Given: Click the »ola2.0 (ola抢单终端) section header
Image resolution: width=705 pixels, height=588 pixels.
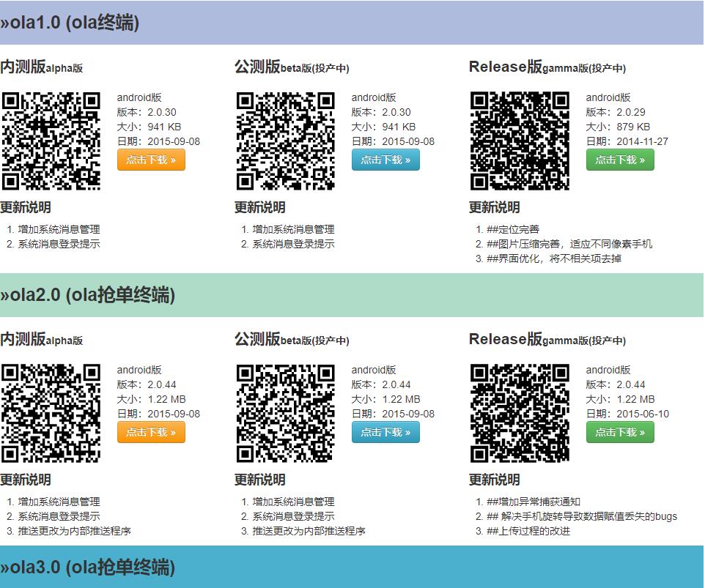Looking at the screenshot, I should pos(352,295).
